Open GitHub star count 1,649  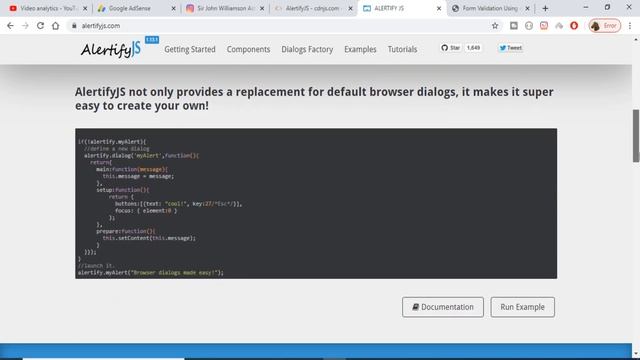tap(473, 48)
